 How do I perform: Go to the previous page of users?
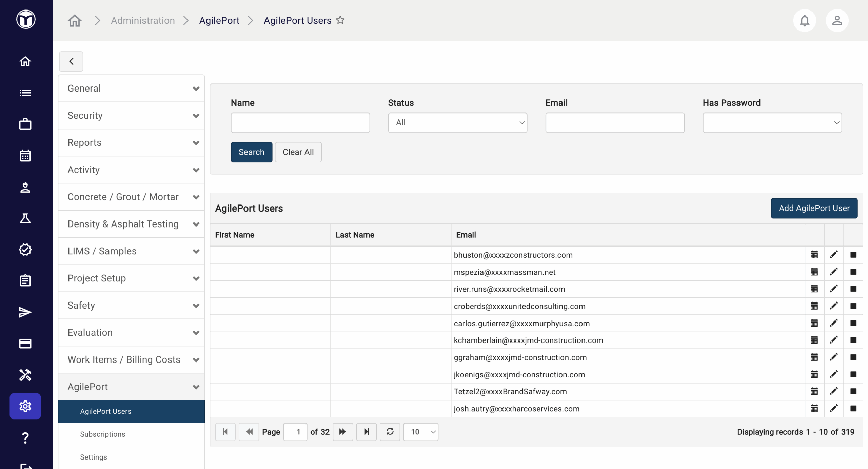(249, 432)
